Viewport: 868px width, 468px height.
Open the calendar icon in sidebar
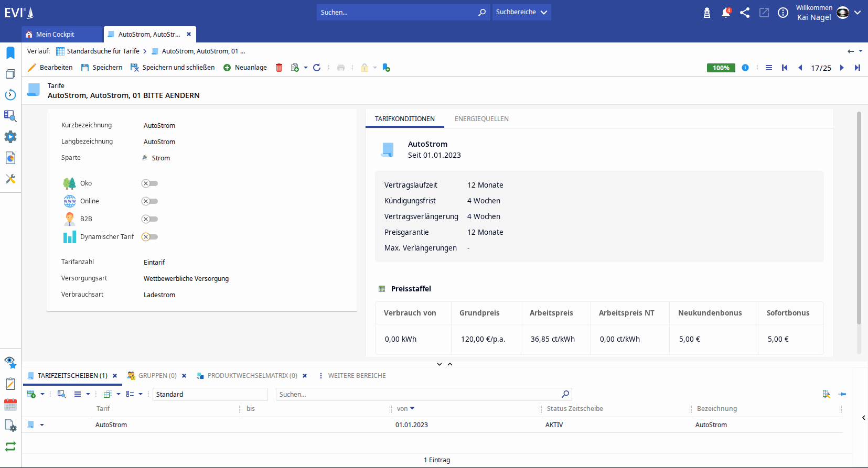coord(10,405)
